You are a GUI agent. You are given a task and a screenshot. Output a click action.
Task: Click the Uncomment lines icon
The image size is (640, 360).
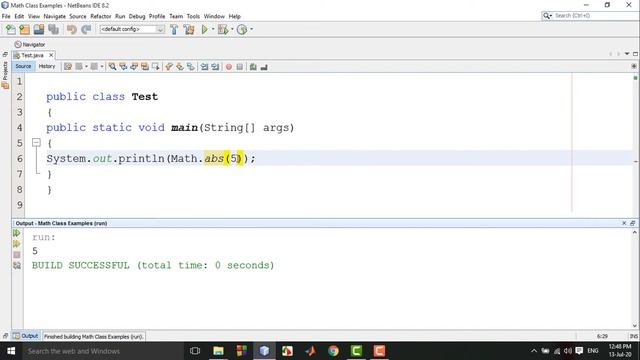(264, 67)
